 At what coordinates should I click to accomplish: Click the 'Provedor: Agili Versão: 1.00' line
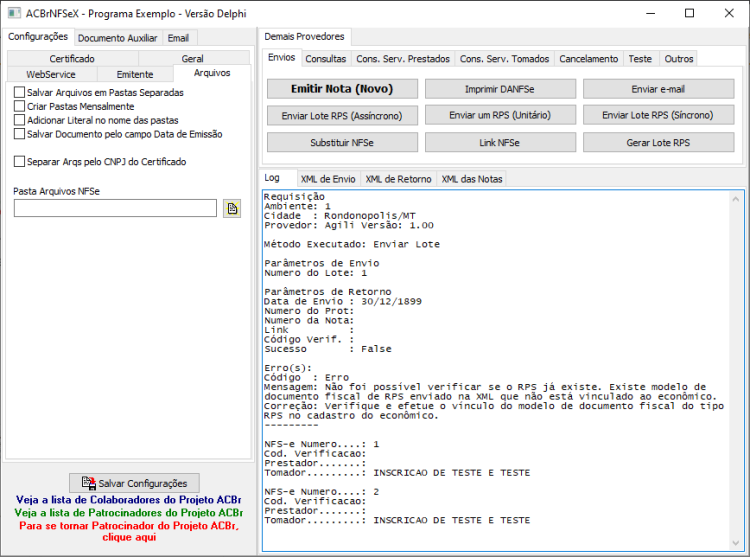tap(349, 225)
